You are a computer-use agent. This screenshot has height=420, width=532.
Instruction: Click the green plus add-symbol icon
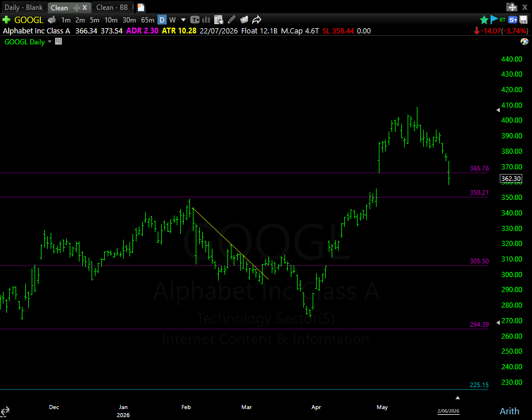click(6, 20)
